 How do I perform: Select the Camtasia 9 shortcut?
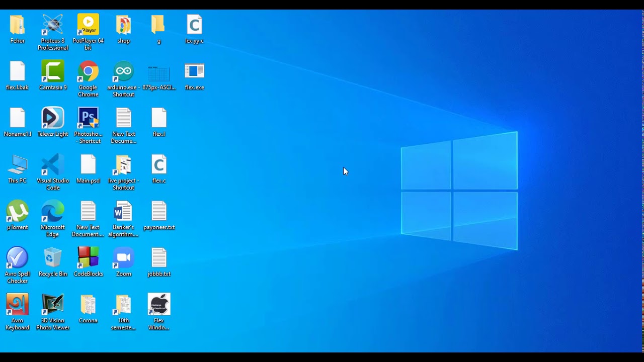pyautogui.click(x=53, y=71)
